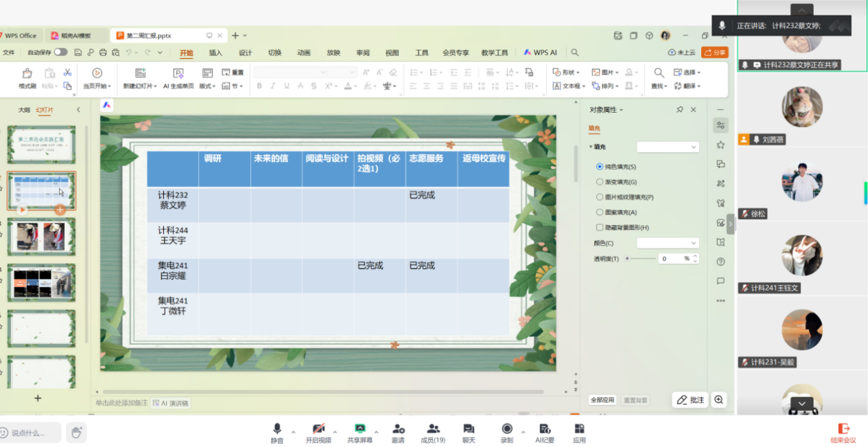Open the 颜色(C) color dropdown
868x447 pixels.
click(667, 243)
